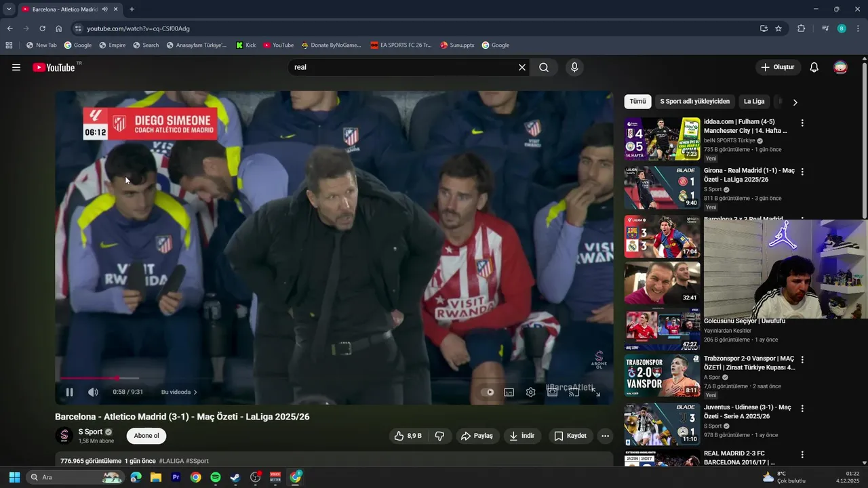Toggle the autoplay switch in the player

click(488, 392)
